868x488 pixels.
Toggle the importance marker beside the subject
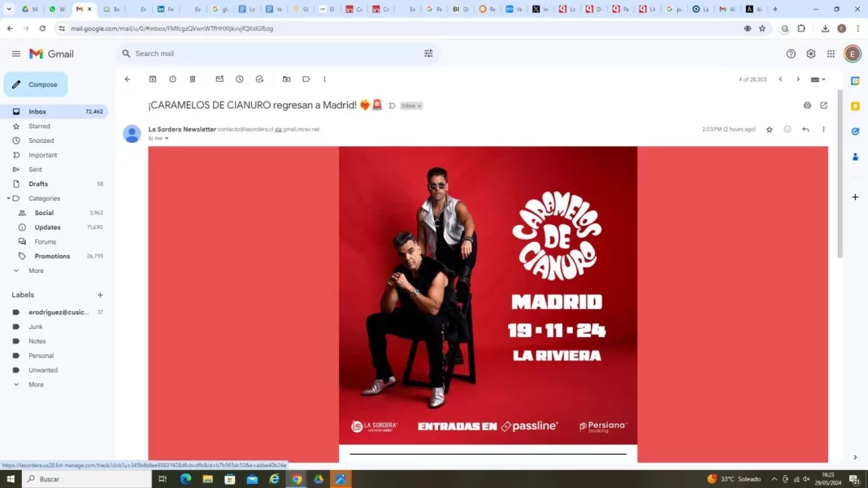coord(392,106)
